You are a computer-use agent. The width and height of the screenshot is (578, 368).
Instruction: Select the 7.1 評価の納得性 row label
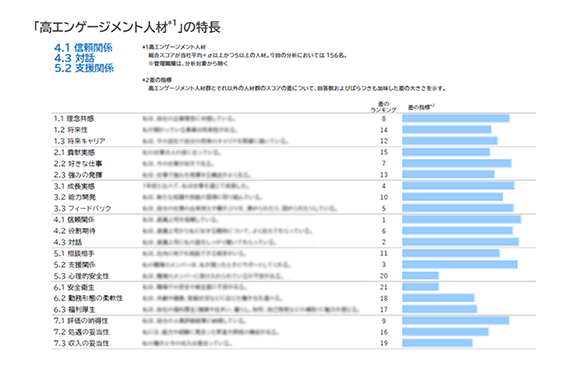(81, 320)
